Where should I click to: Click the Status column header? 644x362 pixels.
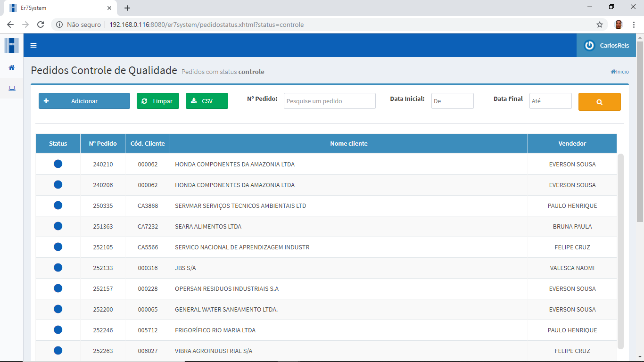(58, 143)
